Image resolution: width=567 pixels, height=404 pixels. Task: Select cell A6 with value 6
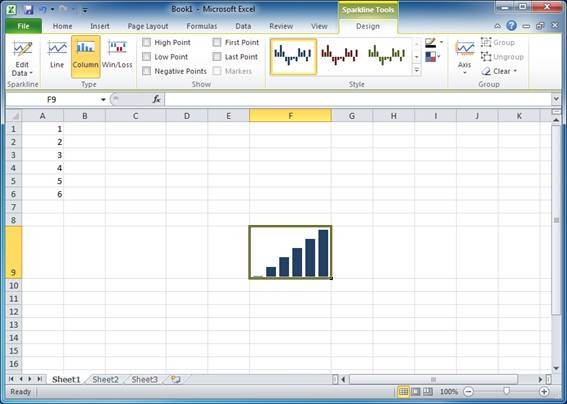tap(43, 194)
